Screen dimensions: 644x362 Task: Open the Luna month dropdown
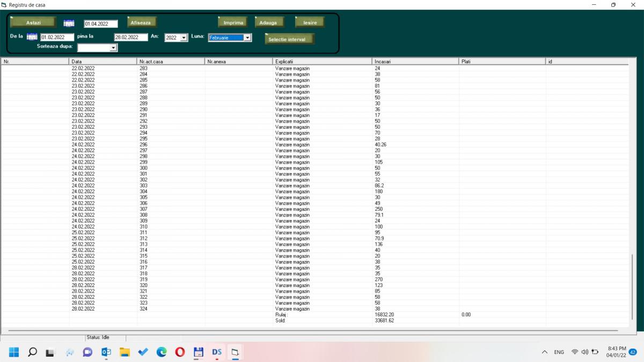click(x=247, y=38)
